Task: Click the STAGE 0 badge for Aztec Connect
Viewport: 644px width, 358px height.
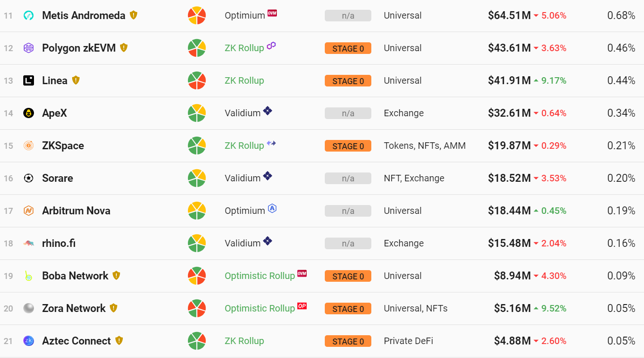Action: (x=348, y=341)
